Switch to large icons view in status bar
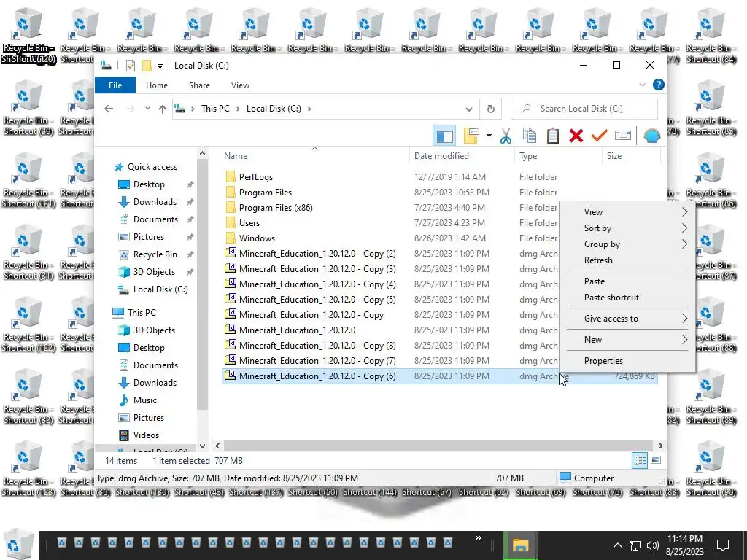This screenshot has height=560, width=747. (656, 460)
